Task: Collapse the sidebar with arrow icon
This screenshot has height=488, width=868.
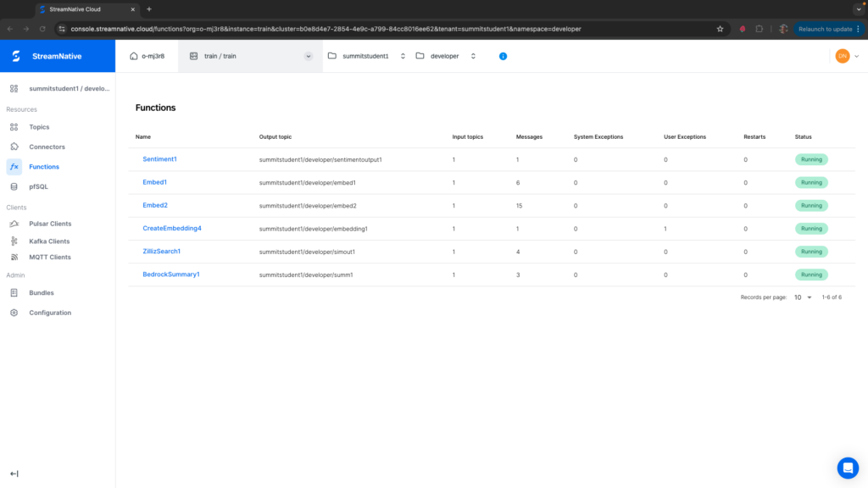Action: pyautogui.click(x=14, y=474)
